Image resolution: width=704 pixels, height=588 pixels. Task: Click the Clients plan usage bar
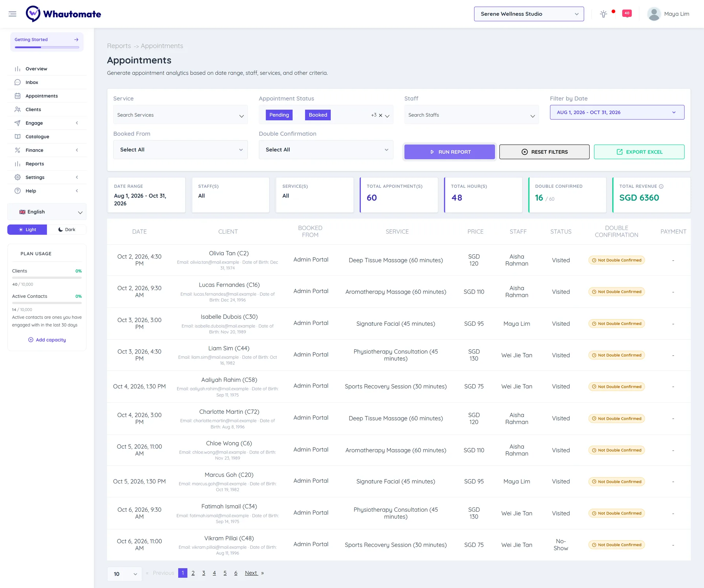coord(47,278)
